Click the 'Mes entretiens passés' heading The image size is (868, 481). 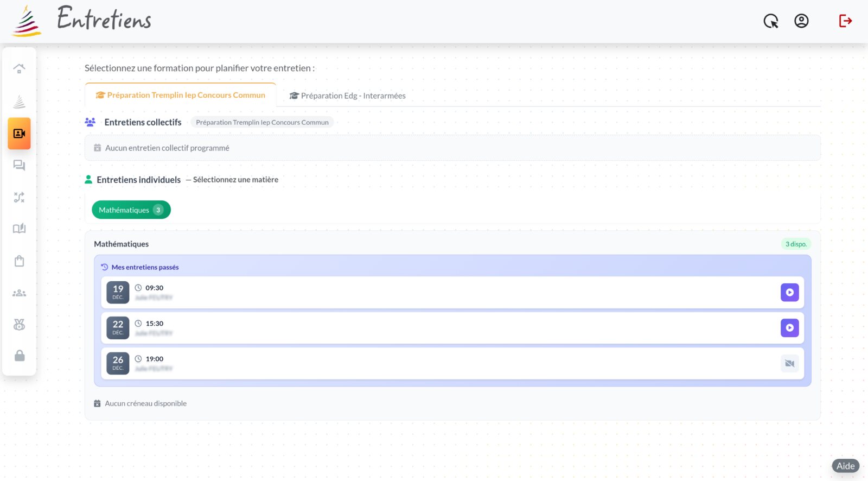(145, 267)
